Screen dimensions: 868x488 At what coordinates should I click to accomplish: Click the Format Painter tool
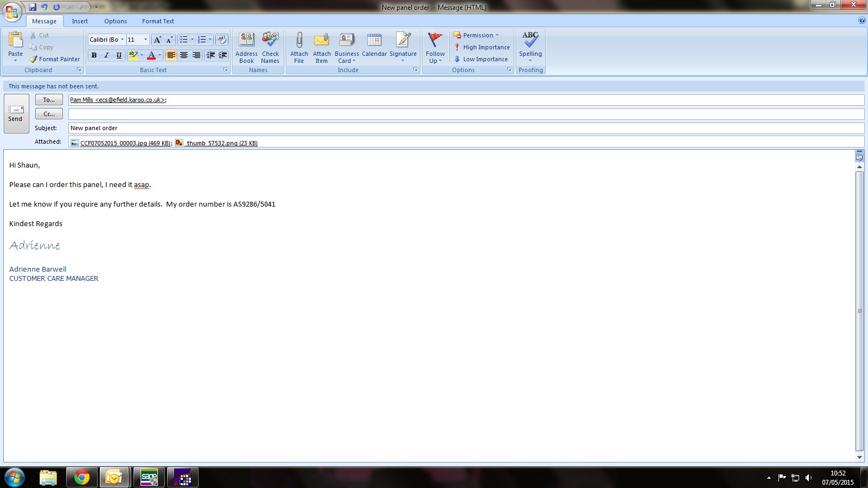pyautogui.click(x=54, y=59)
